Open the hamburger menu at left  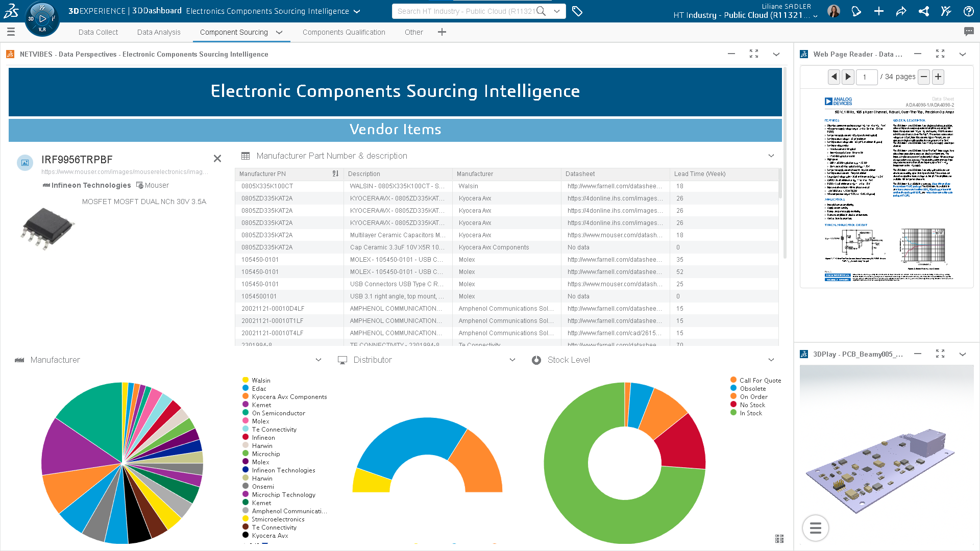(x=11, y=32)
